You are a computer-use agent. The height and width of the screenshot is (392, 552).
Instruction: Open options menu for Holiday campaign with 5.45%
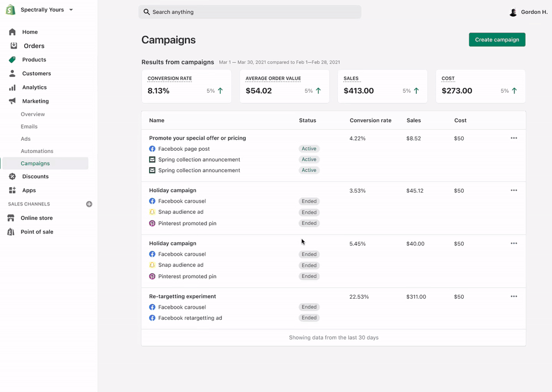click(514, 243)
